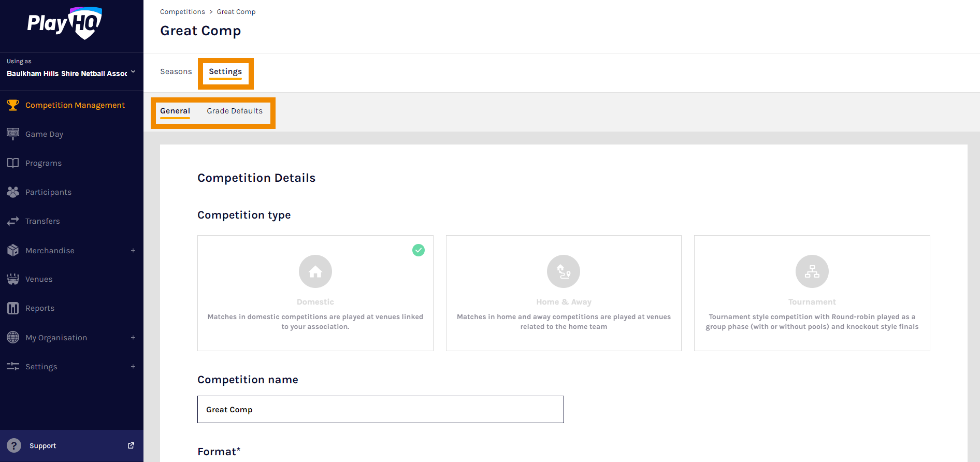Click the PlayHQ logo

(65, 23)
